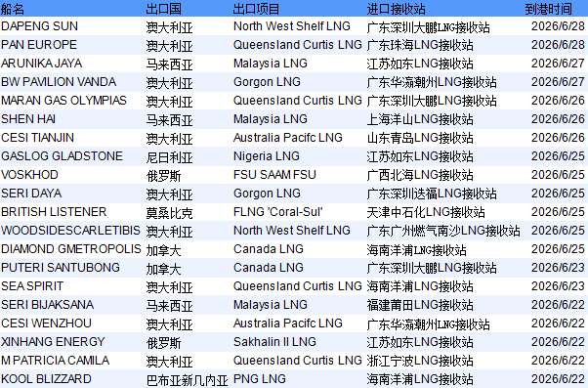Select ship name CESI WENZHOU
Screen dimensions: 588x388
click(x=46, y=323)
